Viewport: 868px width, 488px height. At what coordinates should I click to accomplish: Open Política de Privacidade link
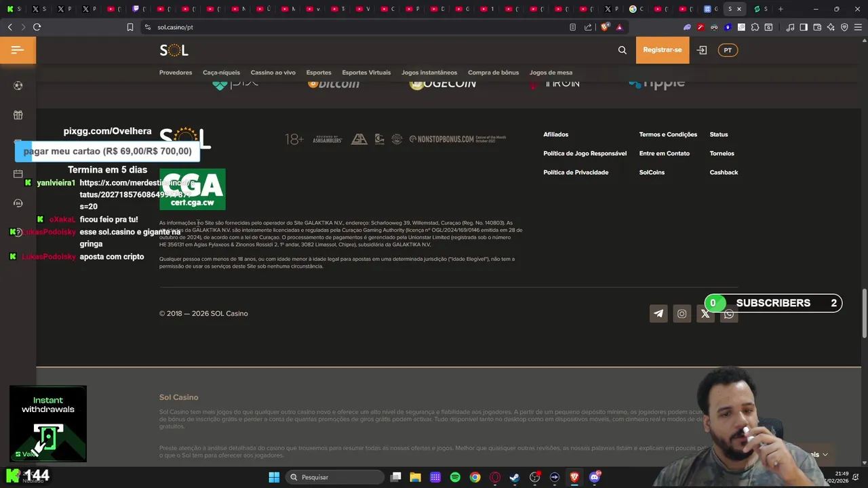click(576, 172)
